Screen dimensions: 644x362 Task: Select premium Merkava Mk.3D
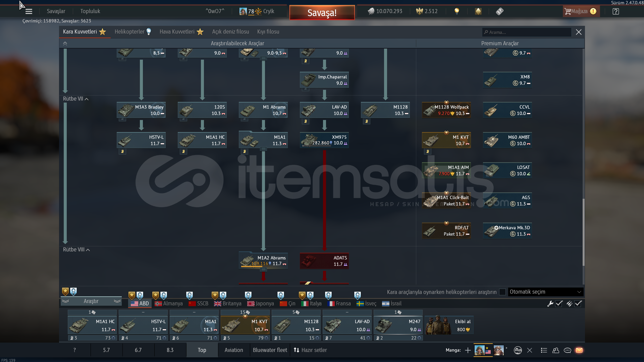pyautogui.click(x=507, y=231)
